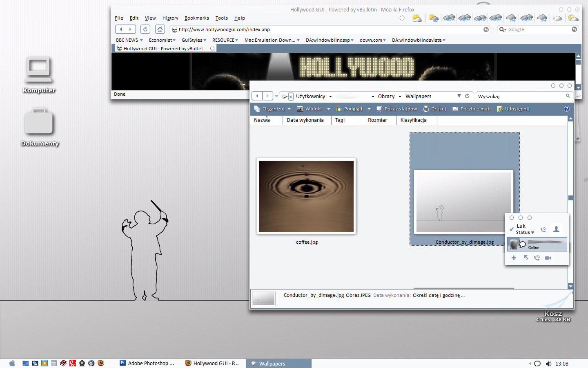Open the Bookmarks menu in Firefox
Screen dimensions: 588x368
[196, 18]
